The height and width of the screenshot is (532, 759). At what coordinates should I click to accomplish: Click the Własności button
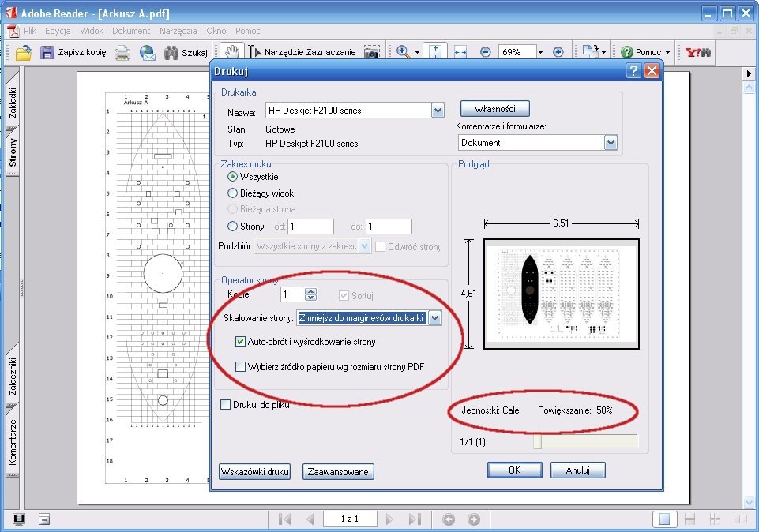(494, 108)
